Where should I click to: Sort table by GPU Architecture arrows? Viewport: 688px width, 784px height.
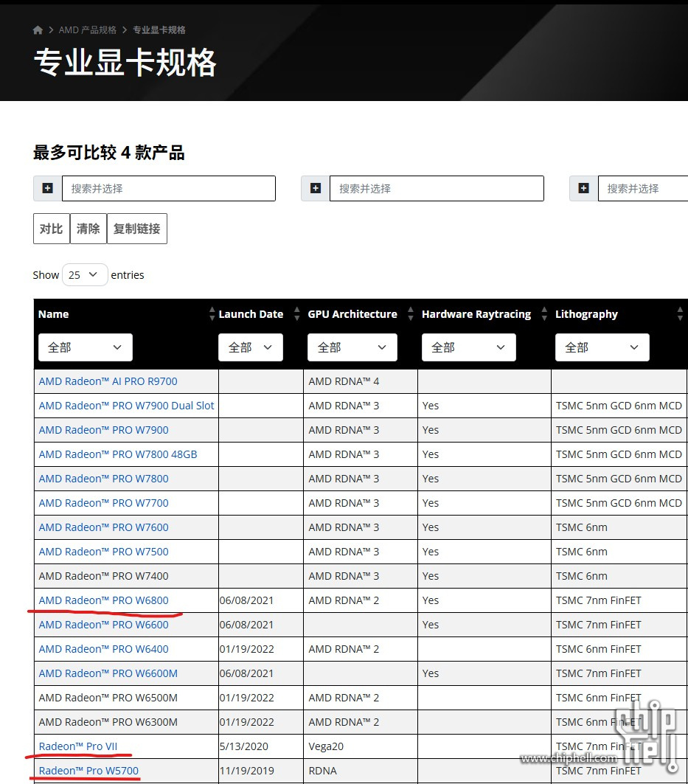(411, 314)
